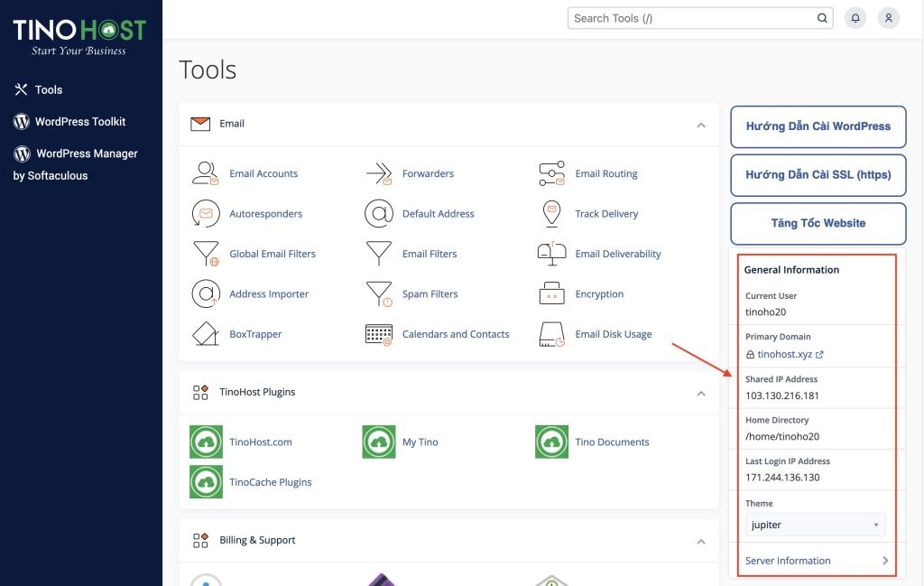The image size is (924, 586).
Task: Open the Email Routing text link
Action: point(606,173)
